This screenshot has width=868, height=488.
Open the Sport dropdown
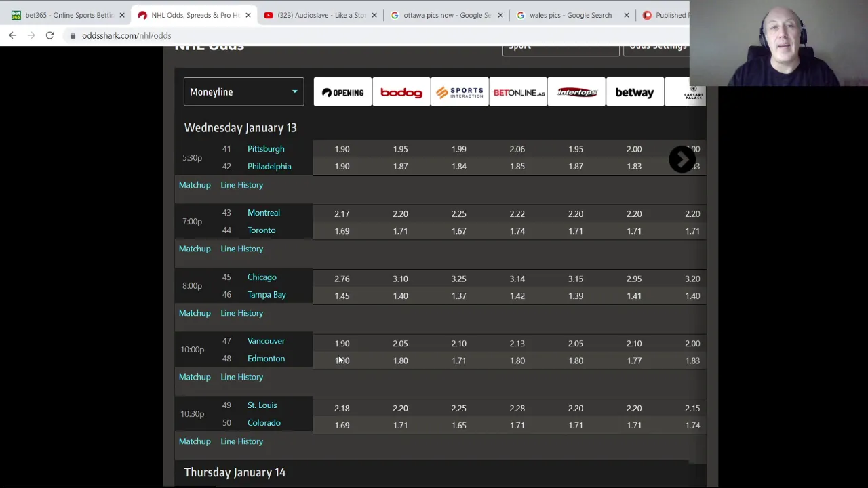(560, 47)
